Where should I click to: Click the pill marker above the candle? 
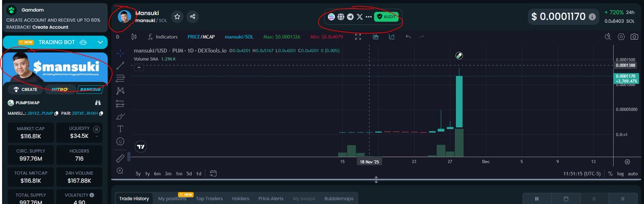point(459,55)
